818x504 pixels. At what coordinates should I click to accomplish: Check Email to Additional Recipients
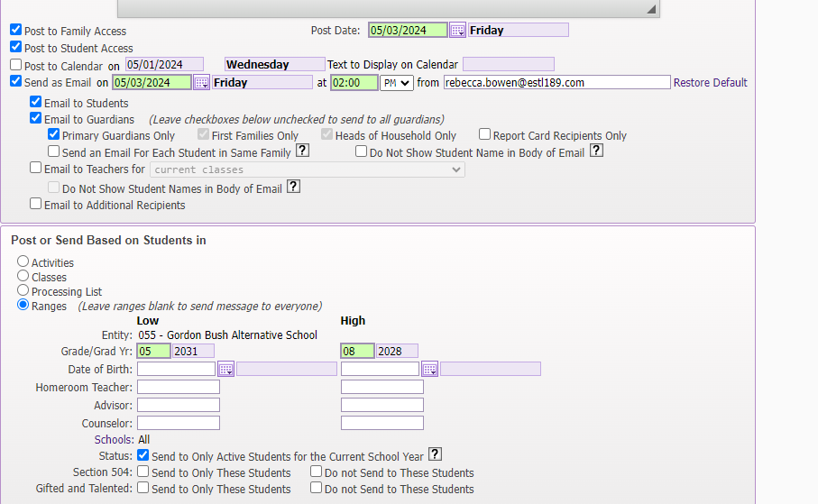36,204
